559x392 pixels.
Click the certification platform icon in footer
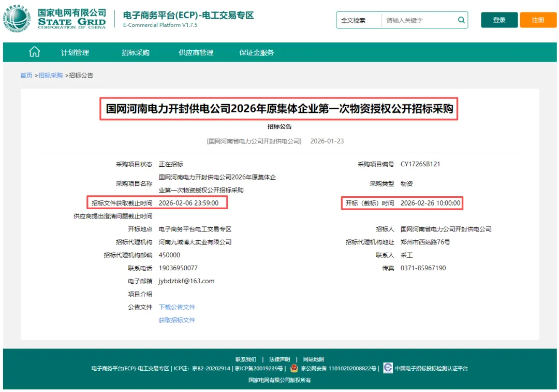tap(388, 368)
